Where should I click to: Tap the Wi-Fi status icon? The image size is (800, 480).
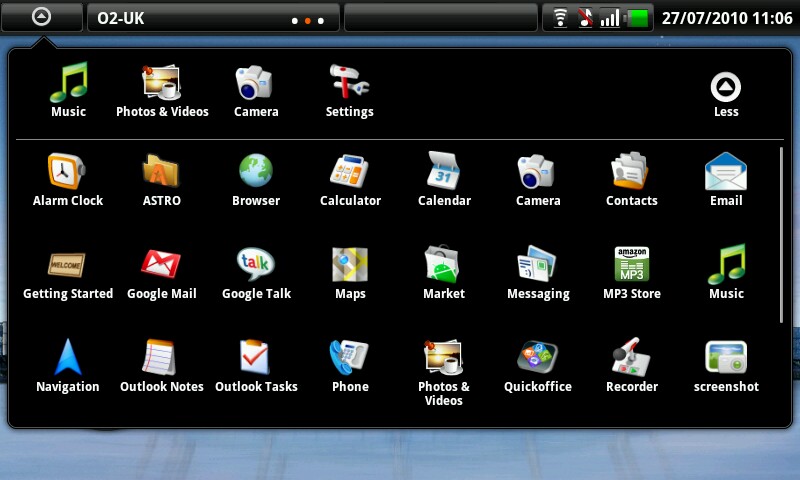point(560,18)
